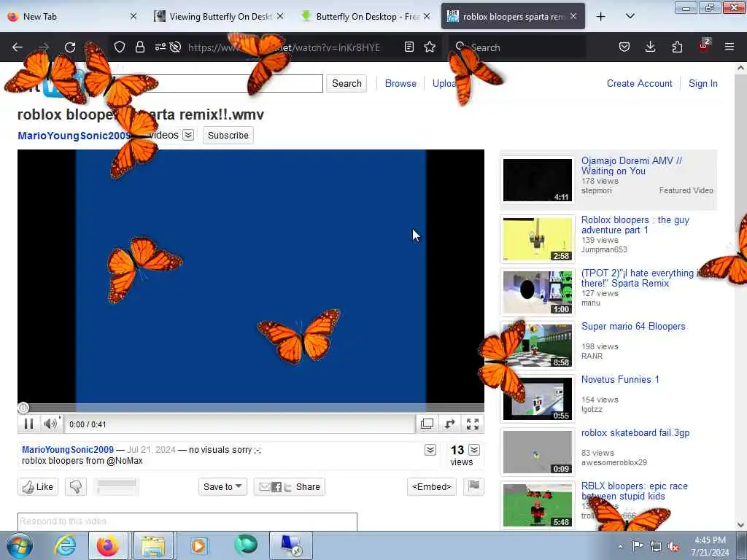Screen dimensions: 747x560
Task: Open Novetus Funnies 1 link
Action: (x=620, y=379)
